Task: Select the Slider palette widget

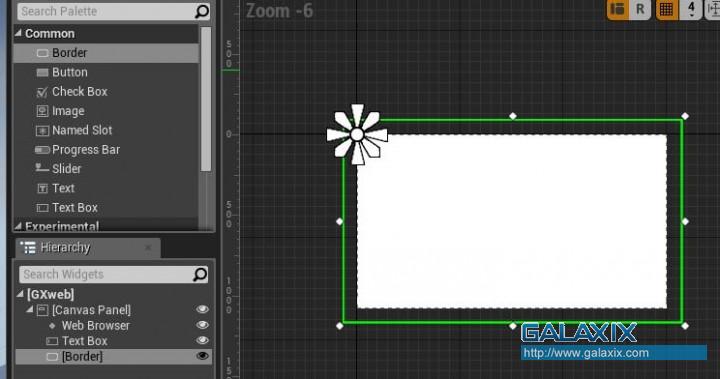Action: [x=106, y=169]
